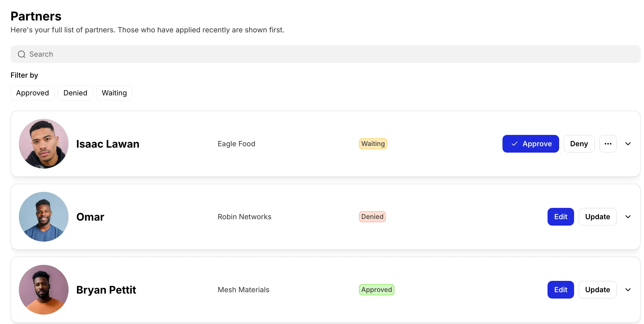Toggle the Approved filter chip
644x324 pixels.
33,93
